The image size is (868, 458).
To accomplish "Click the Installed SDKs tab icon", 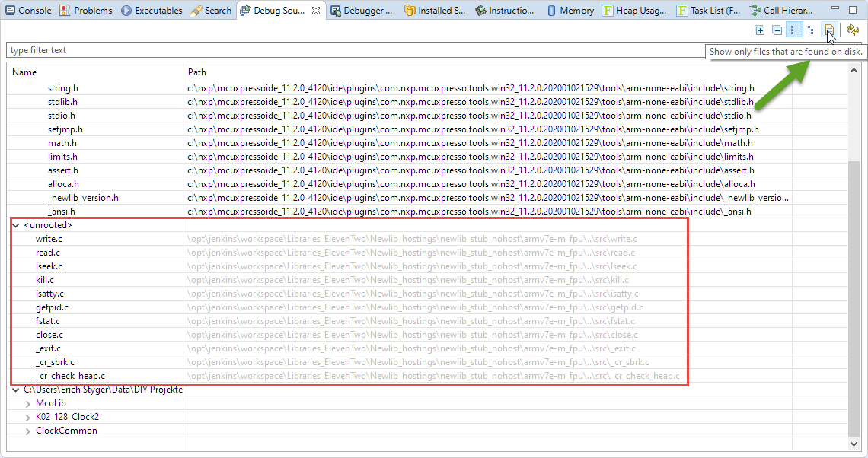I will point(410,11).
